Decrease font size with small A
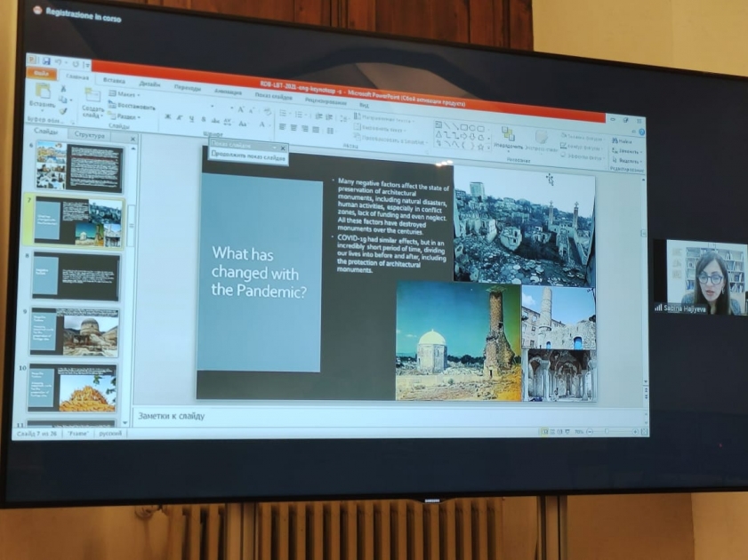Screen dimensions: 748x560 (x=252, y=110)
